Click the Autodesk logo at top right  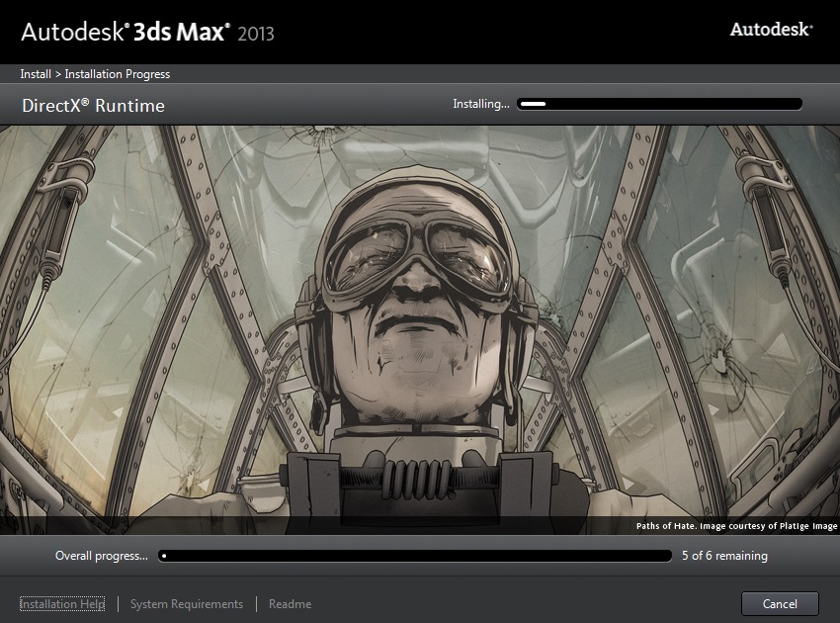pyautogui.click(x=771, y=30)
